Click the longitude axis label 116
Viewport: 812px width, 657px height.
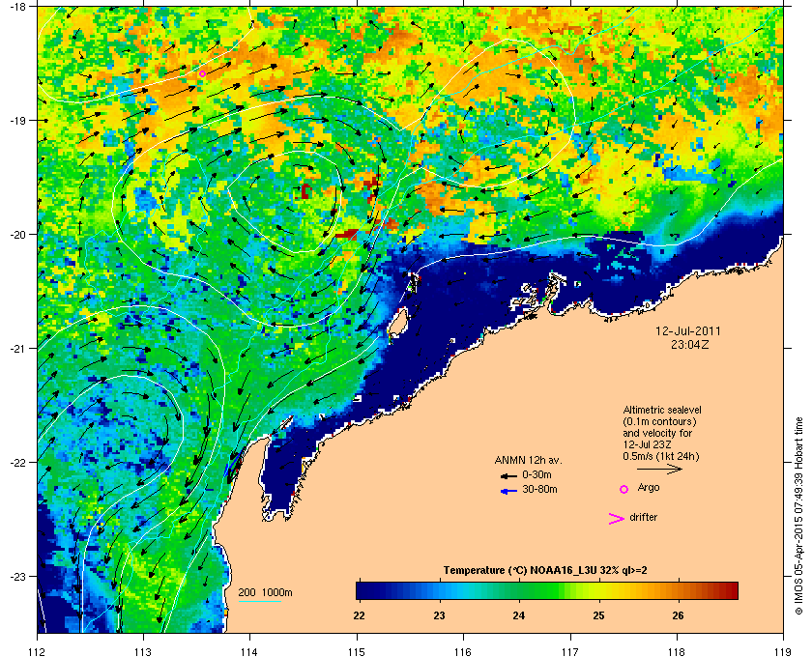[x=463, y=651]
